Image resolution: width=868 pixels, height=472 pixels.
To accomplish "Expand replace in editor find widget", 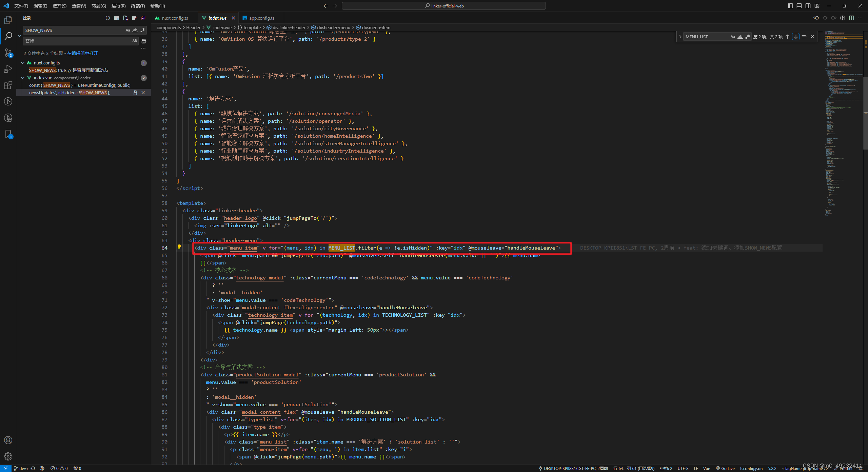I will pos(680,37).
